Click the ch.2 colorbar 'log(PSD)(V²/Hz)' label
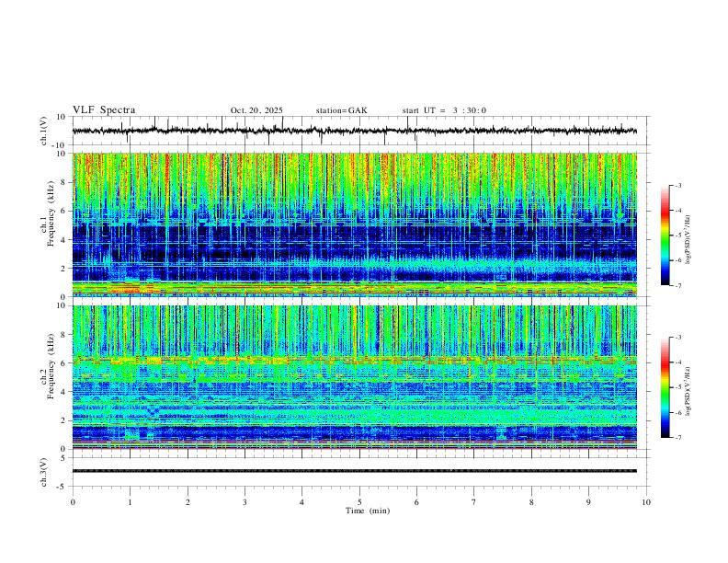728x563 pixels. 688,391
